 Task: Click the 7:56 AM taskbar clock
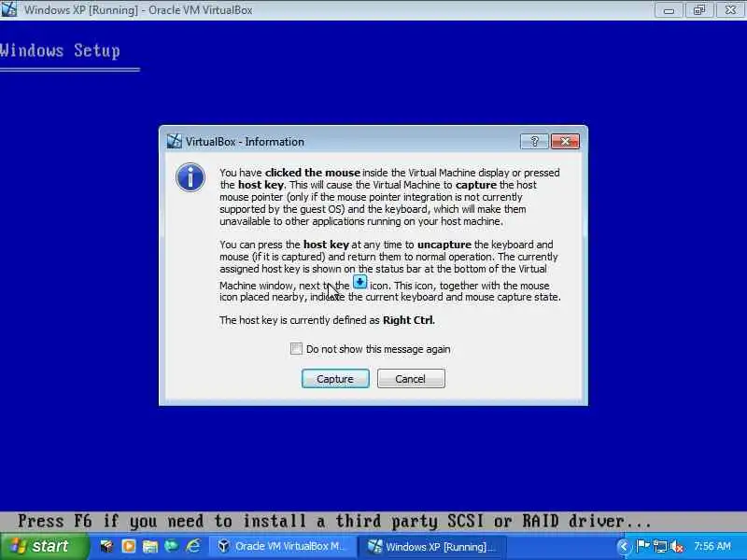(x=712, y=546)
